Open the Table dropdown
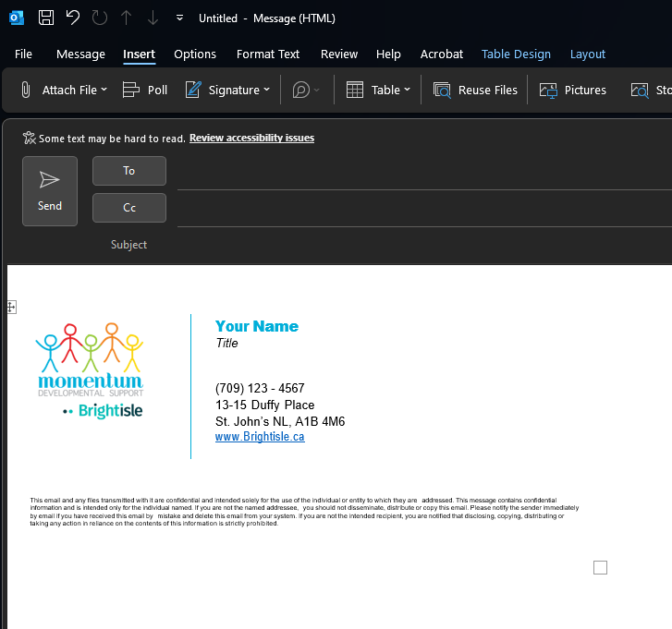Image resolution: width=672 pixels, height=629 pixels. click(407, 90)
